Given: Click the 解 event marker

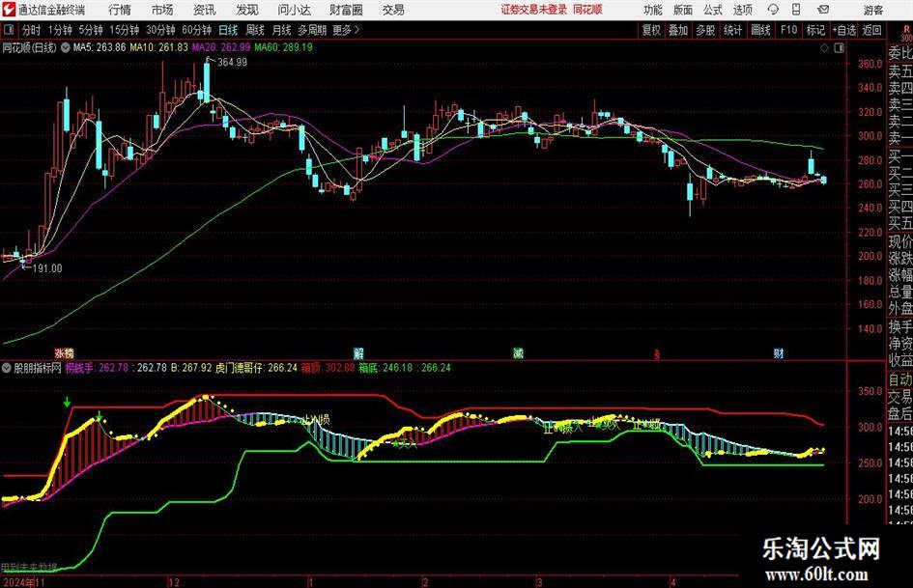Looking at the screenshot, I should [358, 352].
